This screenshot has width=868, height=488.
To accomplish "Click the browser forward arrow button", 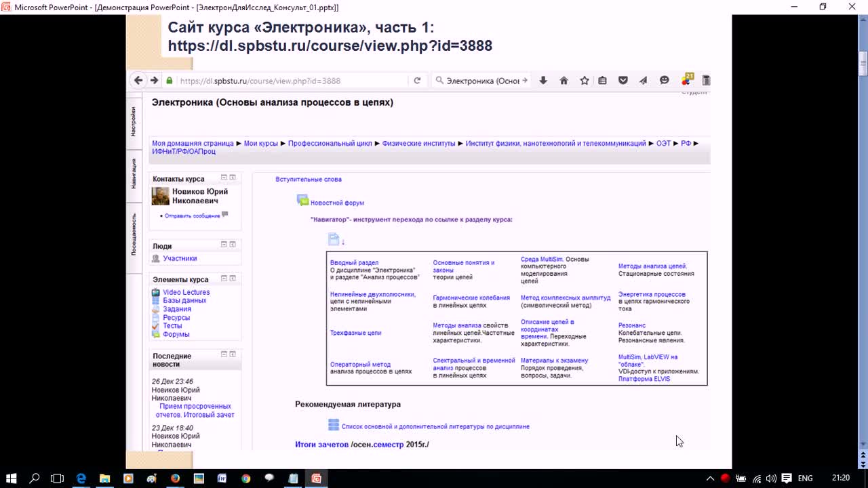I will pos(154,80).
